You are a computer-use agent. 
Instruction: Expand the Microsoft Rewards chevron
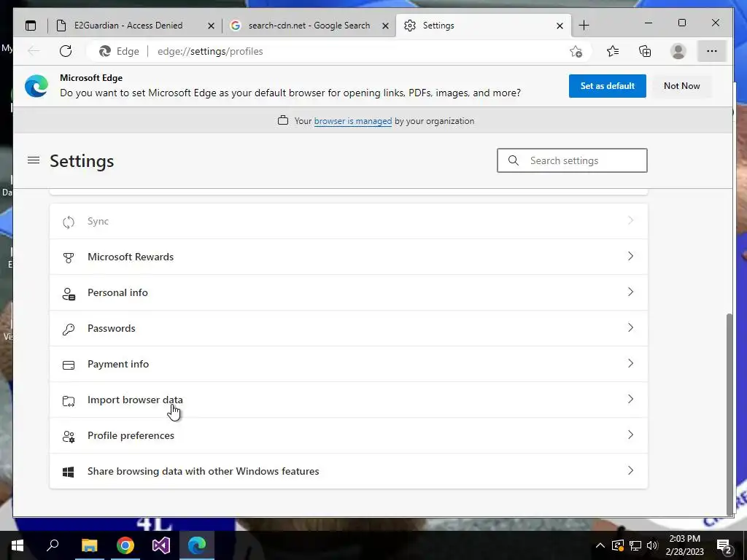pyautogui.click(x=630, y=256)
